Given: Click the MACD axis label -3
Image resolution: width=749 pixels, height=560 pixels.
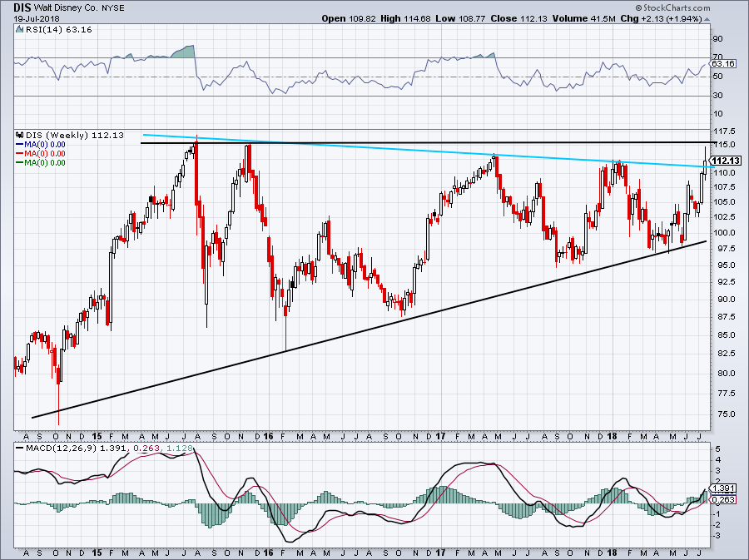Looking at the screenshot, I should tap(717, 536).
